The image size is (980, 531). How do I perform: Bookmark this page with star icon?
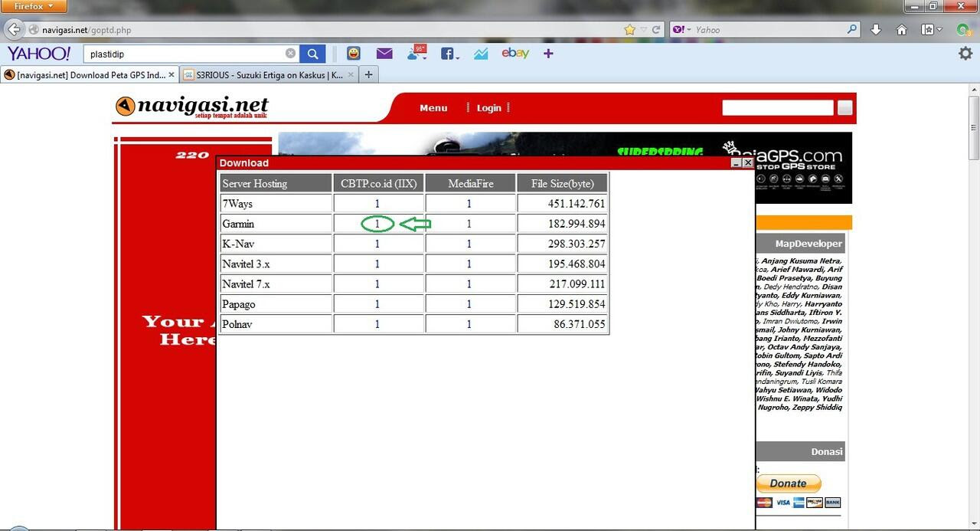coord(629,30)
